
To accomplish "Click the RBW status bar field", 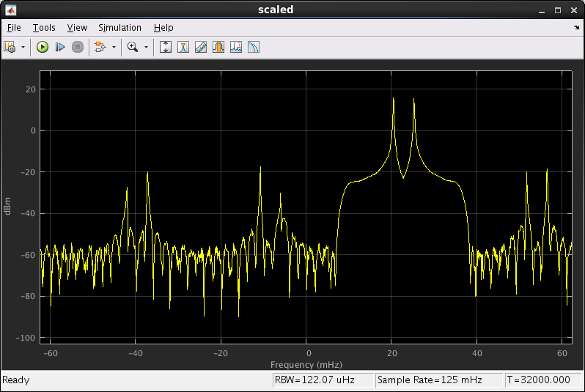I will point(321,380).
